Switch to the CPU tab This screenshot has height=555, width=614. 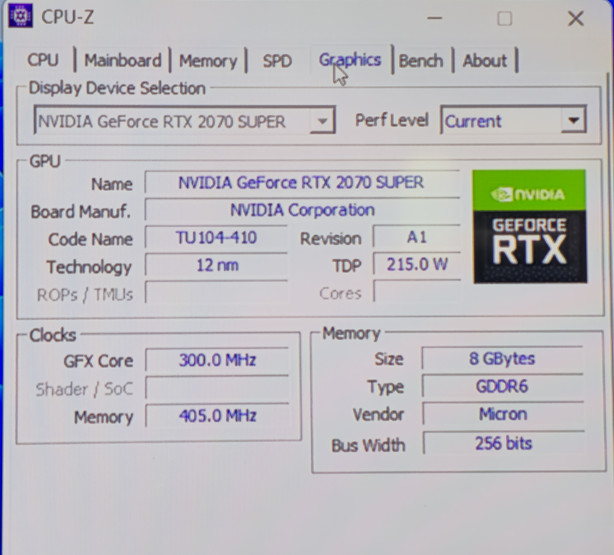click(x=43, y=60)
